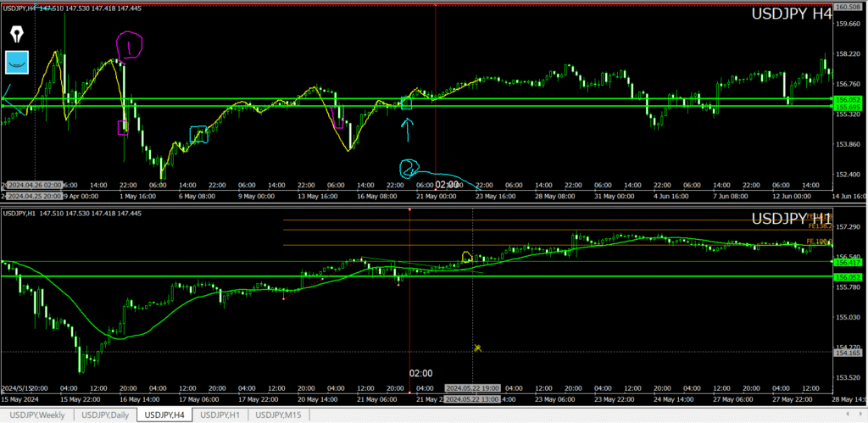Click the yellow X marker in H1 chart

(x=478, y=348)
